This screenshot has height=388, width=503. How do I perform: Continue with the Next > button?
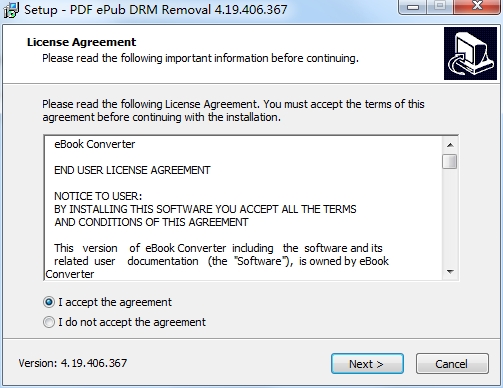tap(367, 364)
